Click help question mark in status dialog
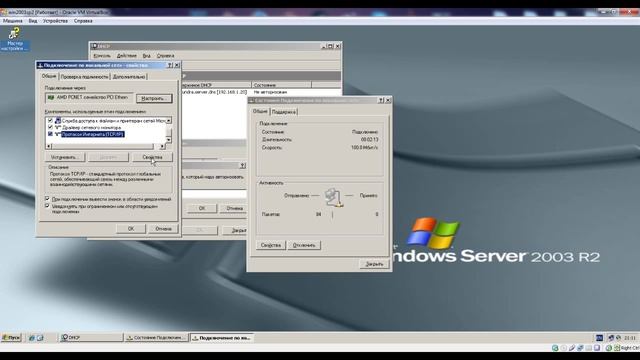Image resolution: width=640 pixels, height=360 pixels. click(x=381, y=100)
